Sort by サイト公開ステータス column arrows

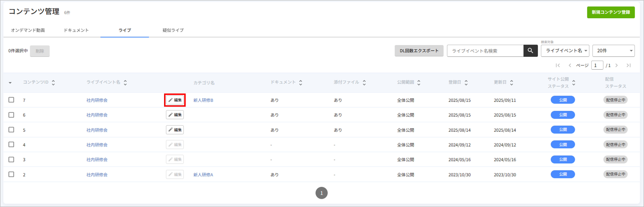pyautogui.click(x=574, y=83)
